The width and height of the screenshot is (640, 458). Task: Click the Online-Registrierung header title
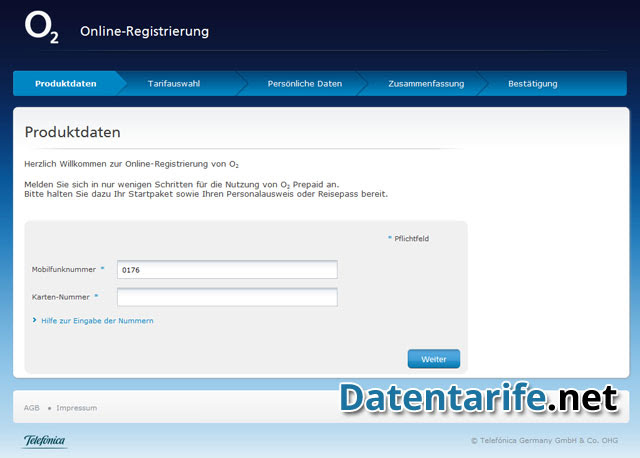tap(144, 31)
